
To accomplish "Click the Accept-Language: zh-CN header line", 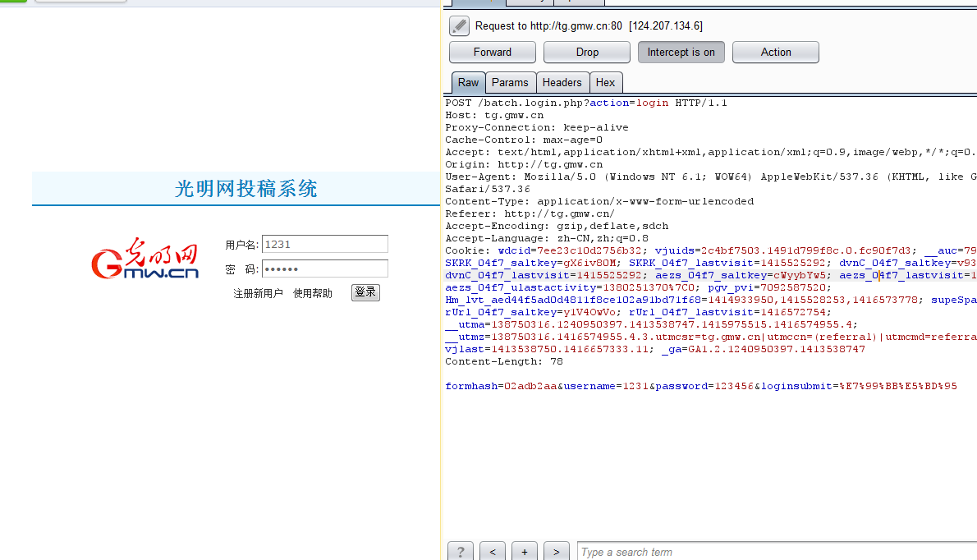I will [547, 239].
